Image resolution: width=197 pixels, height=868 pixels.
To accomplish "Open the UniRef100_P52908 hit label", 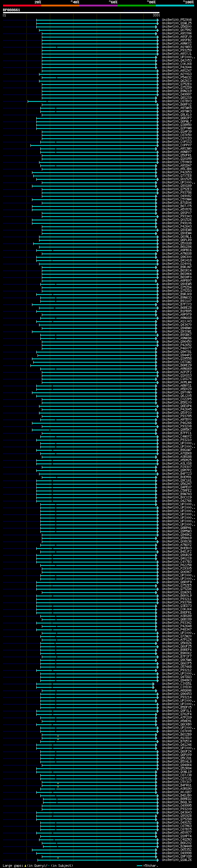I will [177, 20].
